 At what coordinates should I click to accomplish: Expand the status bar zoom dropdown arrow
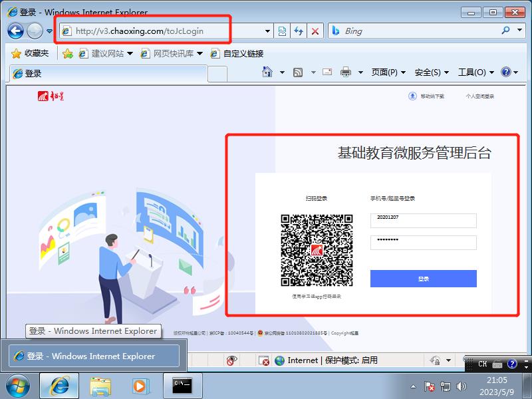(448, 360)
